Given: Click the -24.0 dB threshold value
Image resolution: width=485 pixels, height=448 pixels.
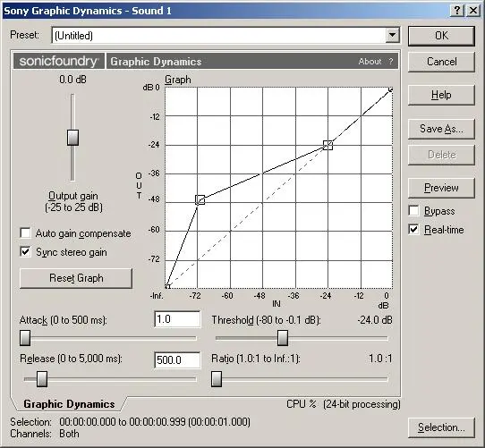Looking at the screenshot, I should [375, 320].
